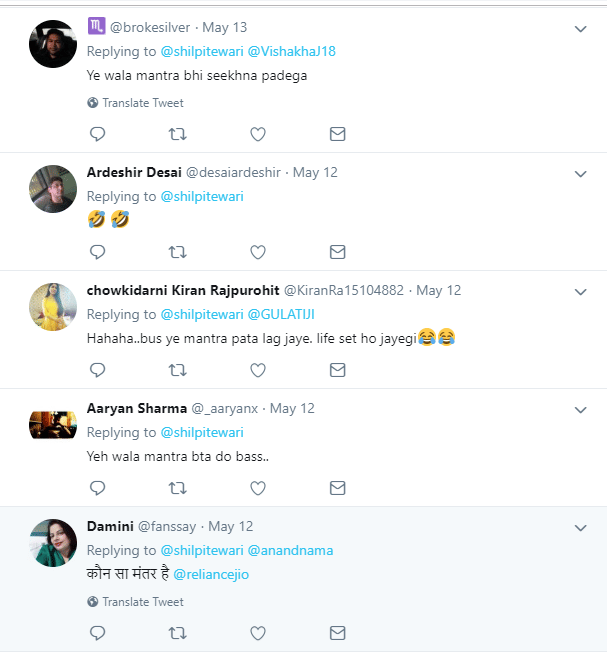Click Translate Tweet under Damini's post
Viewport: 607px width, 653px height.
coord(142,602)
